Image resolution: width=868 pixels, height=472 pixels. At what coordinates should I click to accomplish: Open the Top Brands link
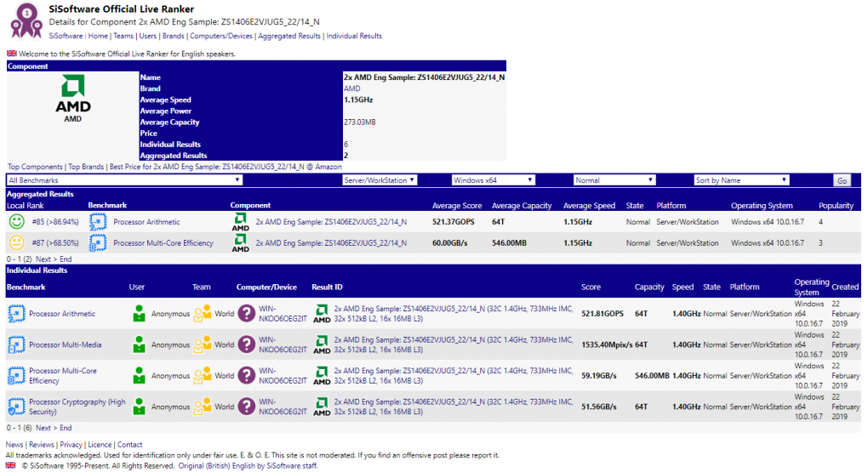(x=86, y=167)
